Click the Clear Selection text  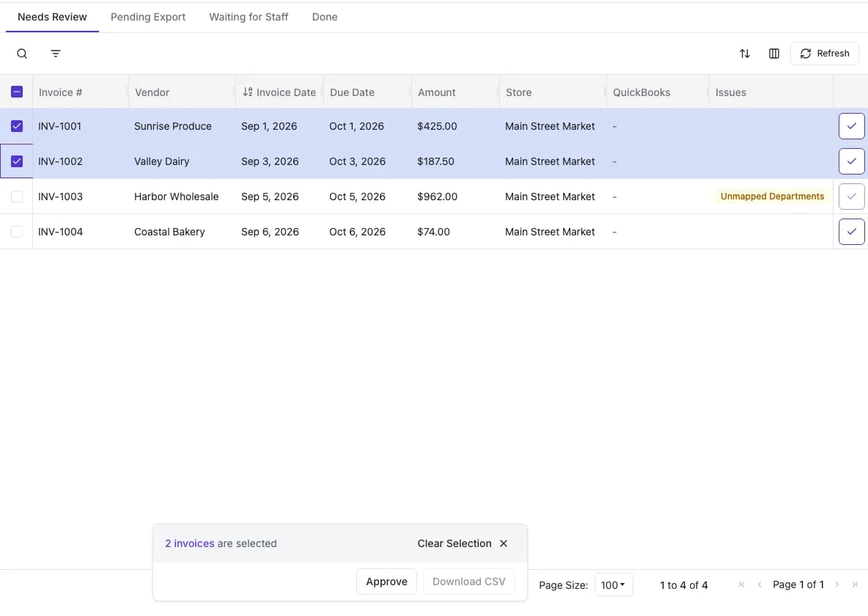point(455,543)
